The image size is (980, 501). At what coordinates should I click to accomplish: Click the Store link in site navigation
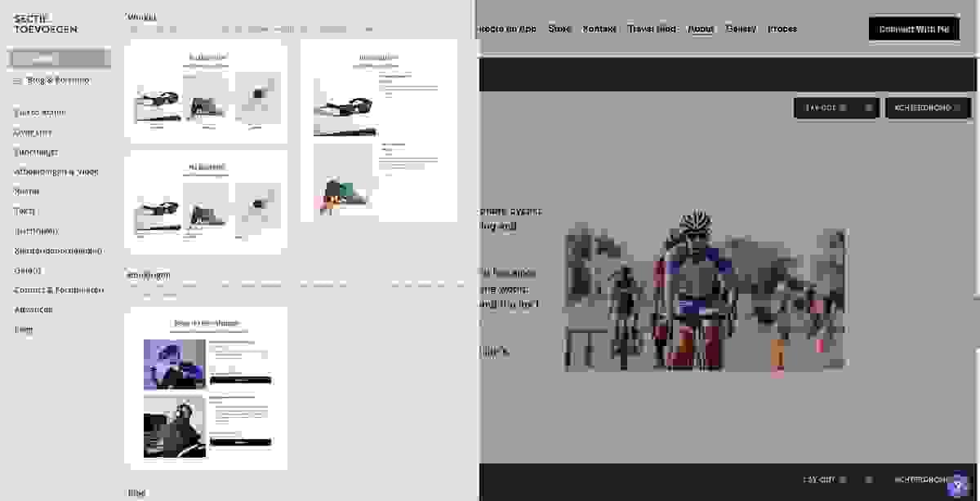559,29
